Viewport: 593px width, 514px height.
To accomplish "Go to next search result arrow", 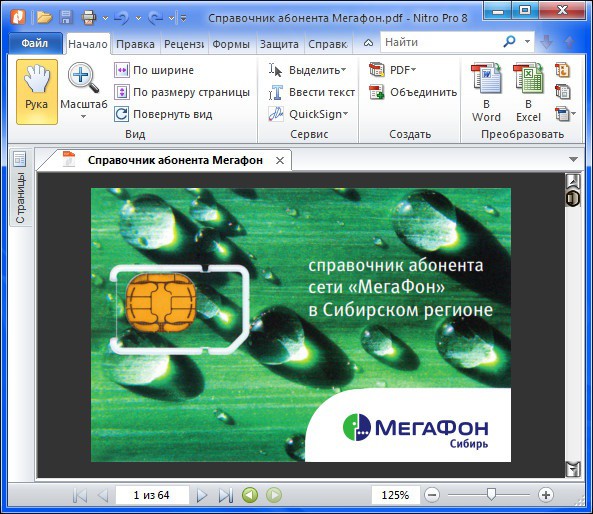I will [546, 42].
